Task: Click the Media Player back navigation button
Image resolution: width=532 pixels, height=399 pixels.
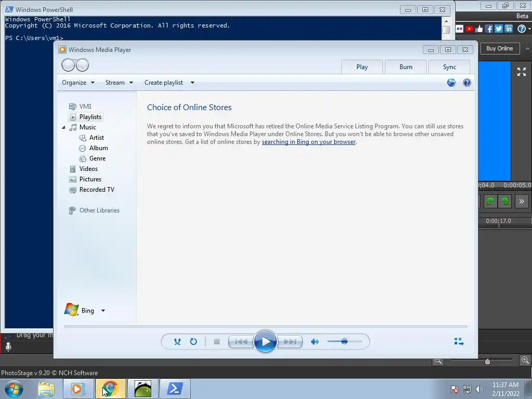Action: click(68, 65)
